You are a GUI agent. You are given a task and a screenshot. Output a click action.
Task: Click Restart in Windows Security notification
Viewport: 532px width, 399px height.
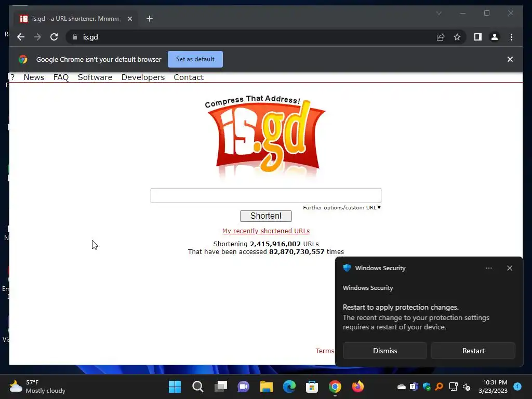(x=473, y=351)
